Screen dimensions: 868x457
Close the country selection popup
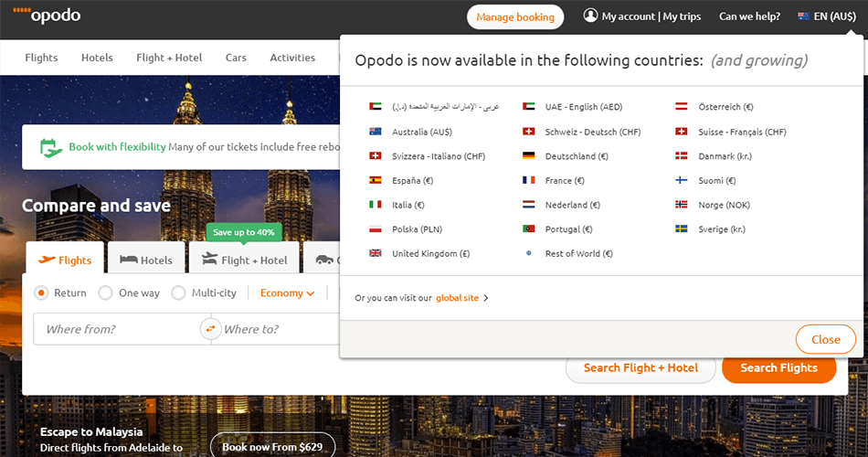(825, 340)
